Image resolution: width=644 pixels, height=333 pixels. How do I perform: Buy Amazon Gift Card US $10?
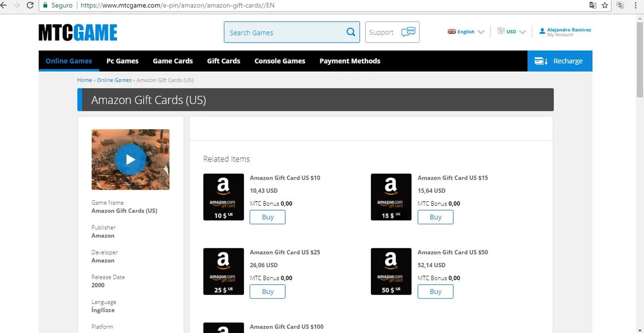268,217
